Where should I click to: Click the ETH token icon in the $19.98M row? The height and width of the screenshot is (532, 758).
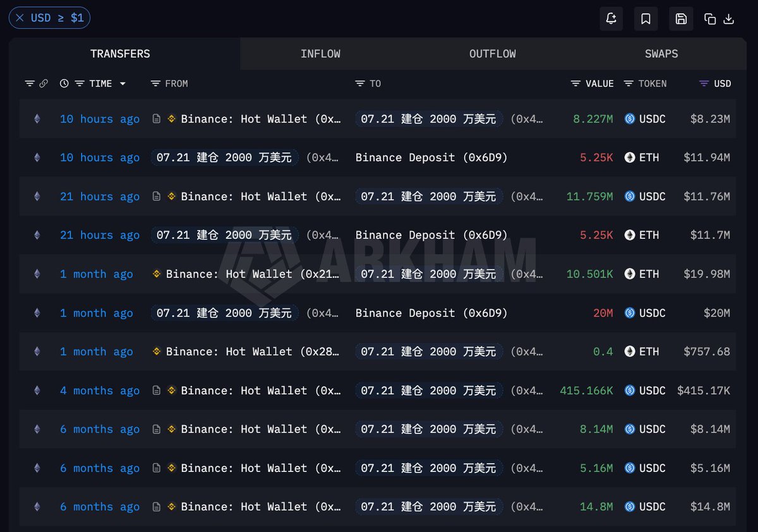(x=630, y=274)
